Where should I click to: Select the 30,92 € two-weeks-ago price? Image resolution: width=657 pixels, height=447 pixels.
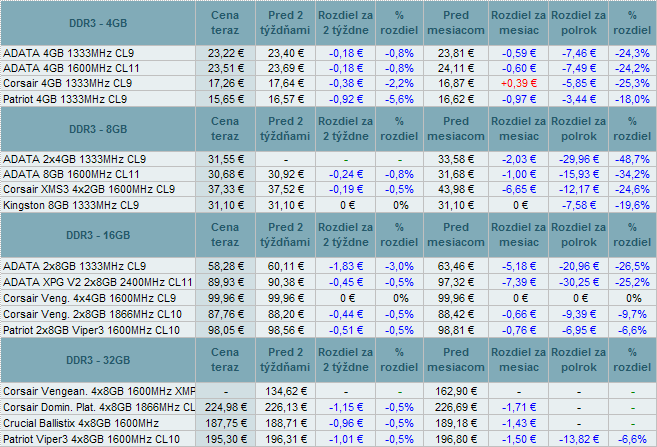click(x=285, y=174)
